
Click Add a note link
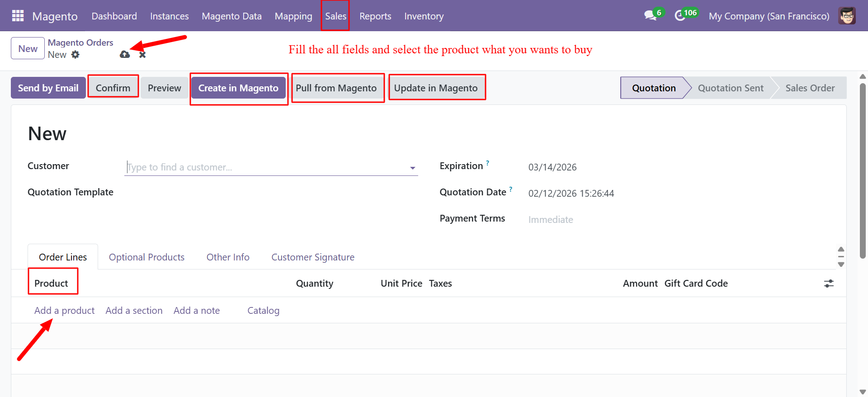pyautogui.click(x=197, y=310)
